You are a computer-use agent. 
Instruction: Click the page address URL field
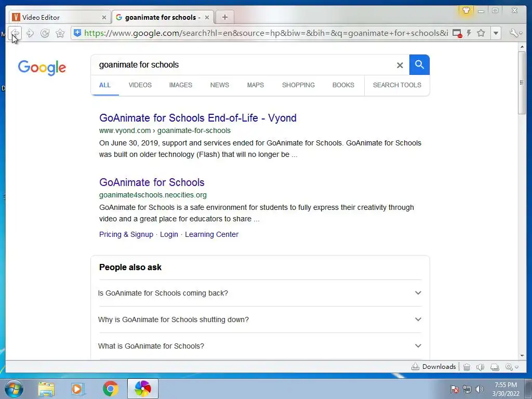(267, 33)
